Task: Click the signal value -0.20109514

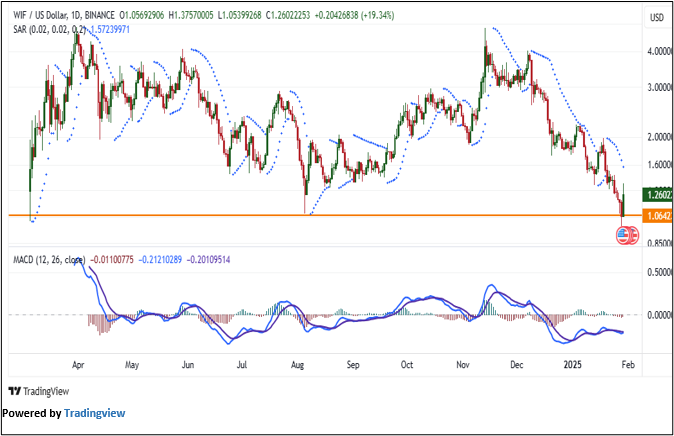Action: tap(208, 260)
